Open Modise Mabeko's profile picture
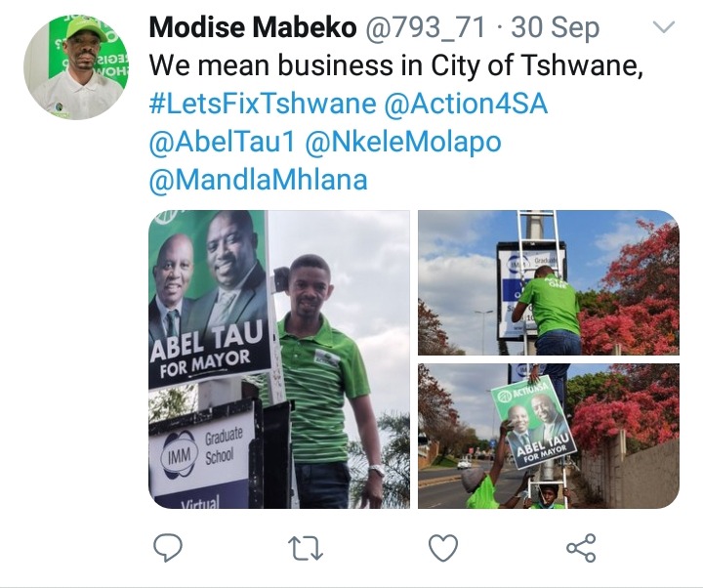The height and width of the screenshot is (588, 703). coord(76,66)
